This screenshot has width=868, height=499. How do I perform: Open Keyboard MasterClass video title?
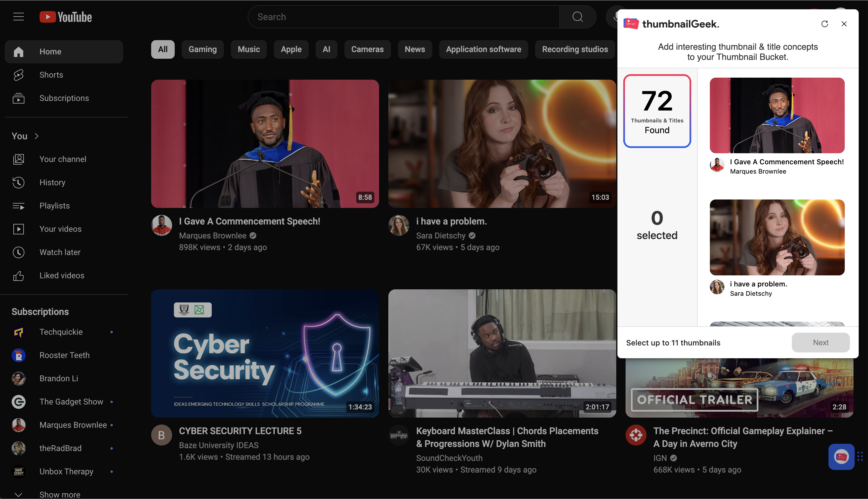click(x=507, y=437)
